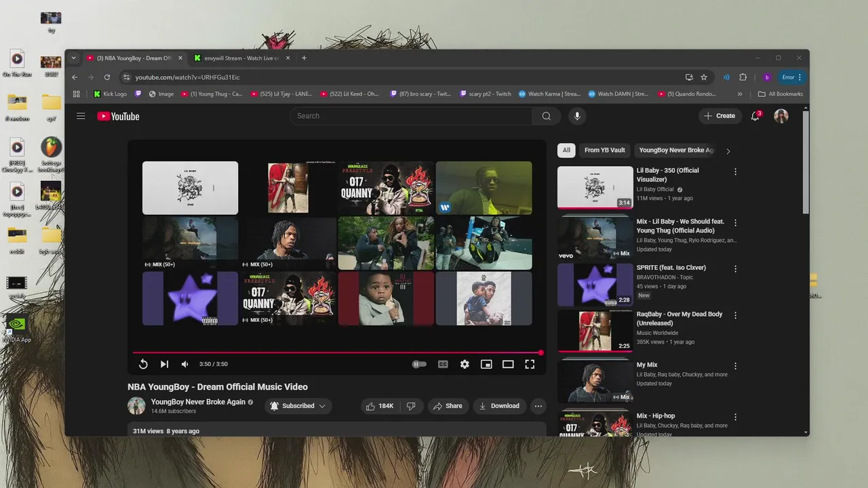868x488 pixels.
Task: Enter full screen video mode
Action: [x=530, y=364]
